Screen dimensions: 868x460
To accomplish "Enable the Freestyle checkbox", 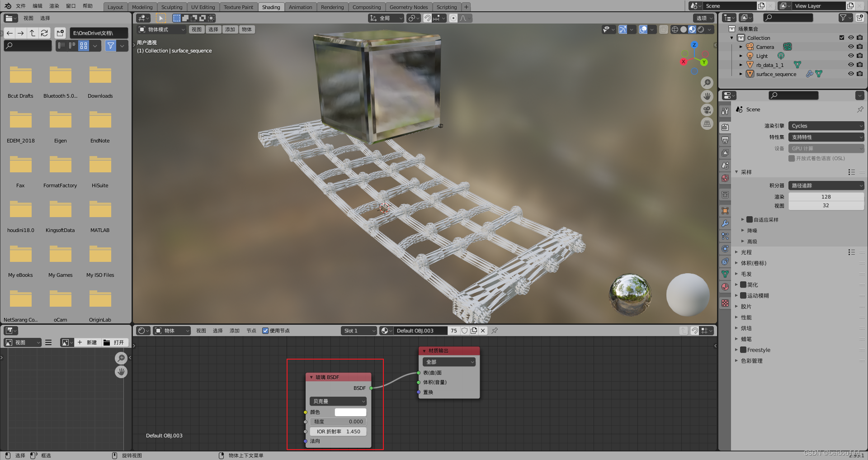I will (x=743, y=350).
